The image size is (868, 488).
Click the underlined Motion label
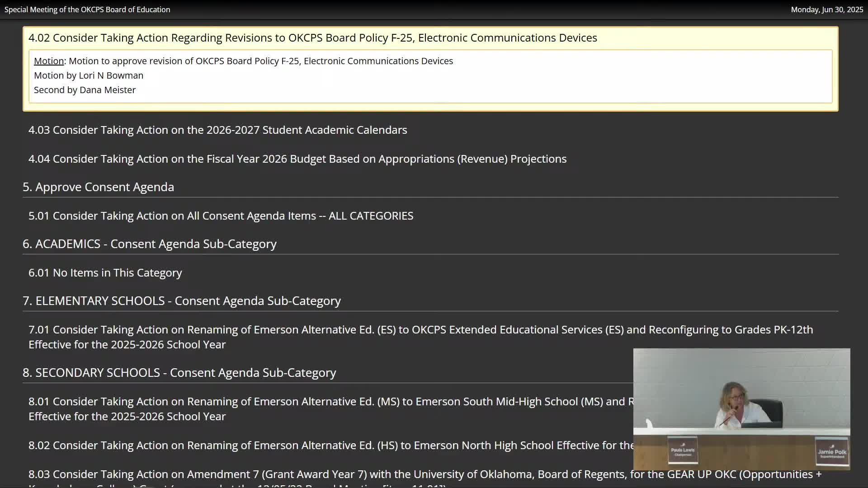(x=49, y=61)
